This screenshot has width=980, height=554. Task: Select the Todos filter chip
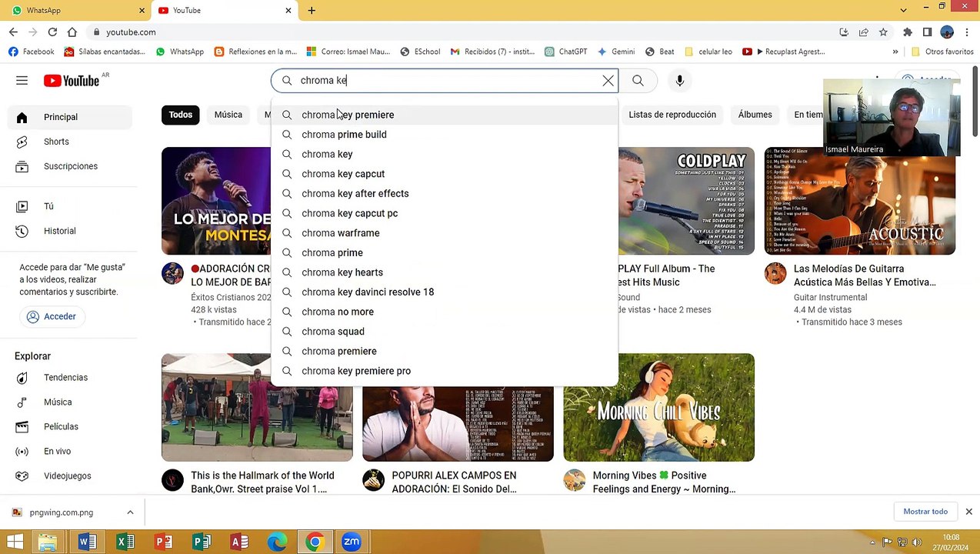181,115
